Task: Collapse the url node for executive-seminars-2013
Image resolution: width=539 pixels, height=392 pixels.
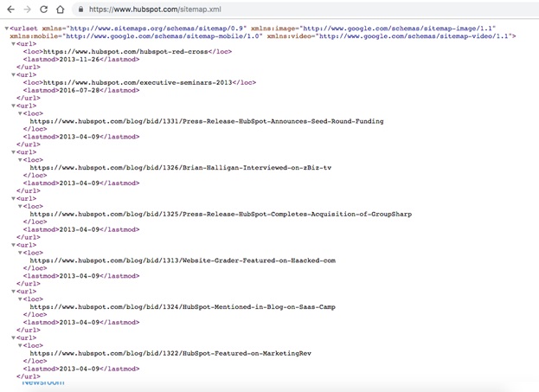Action: coord(13,75)
